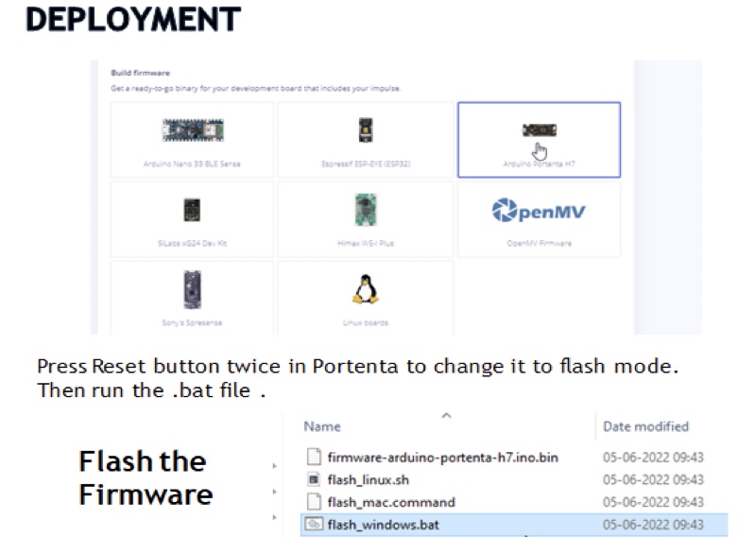The height and width of the screenshot is (537, 756).
Task: Click the flash_windows.bat file icon
Action: point(314,524)
